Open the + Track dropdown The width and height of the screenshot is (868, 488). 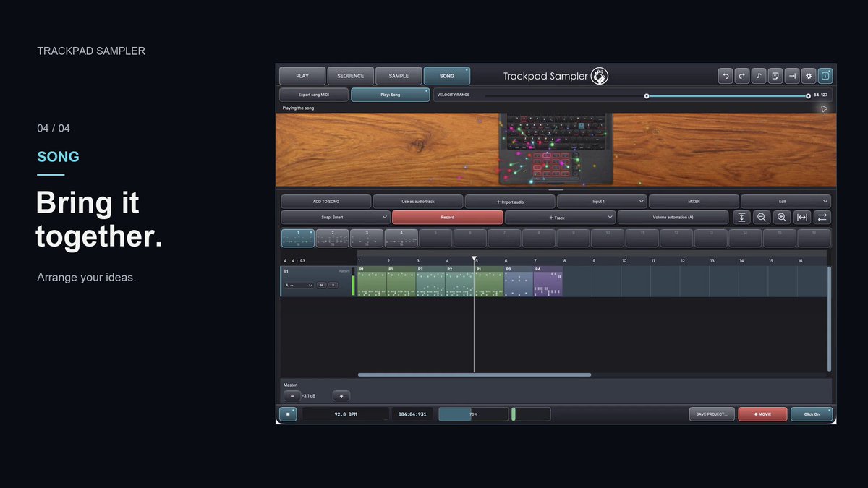pos(561,217)
